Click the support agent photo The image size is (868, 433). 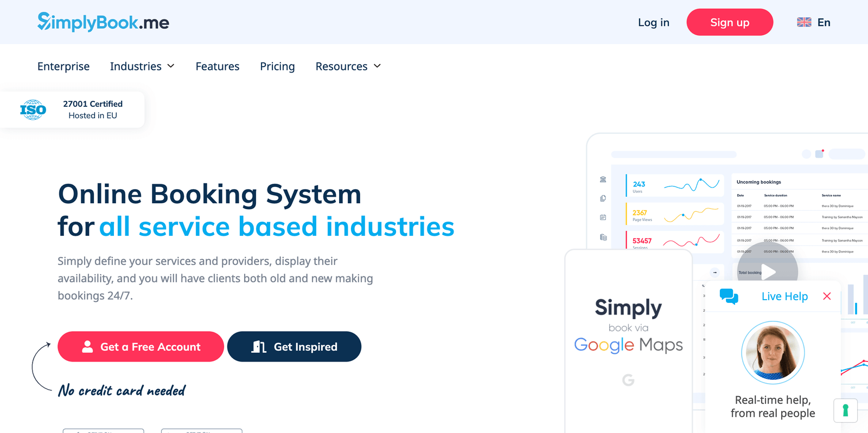pos(773,353)
